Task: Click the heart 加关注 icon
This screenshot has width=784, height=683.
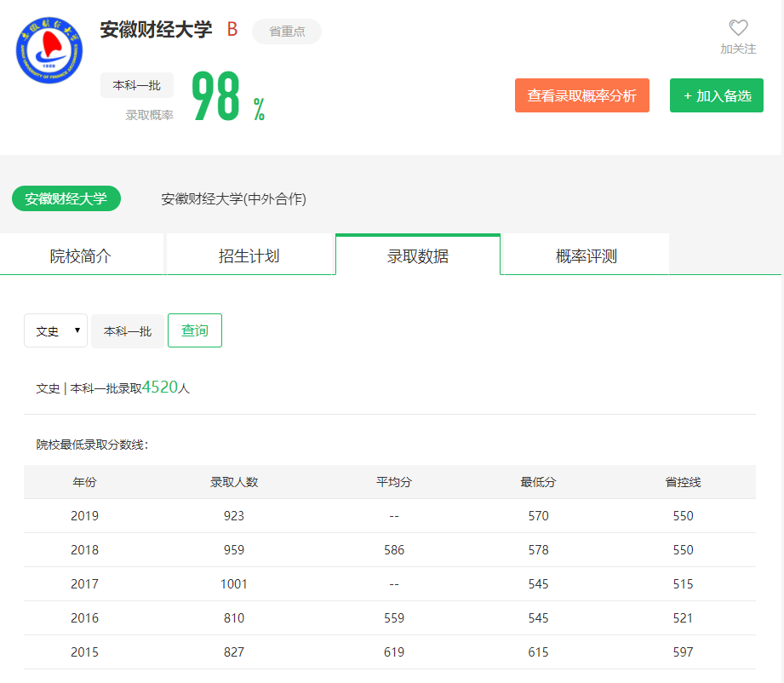Action: click(x=738, y=28)
